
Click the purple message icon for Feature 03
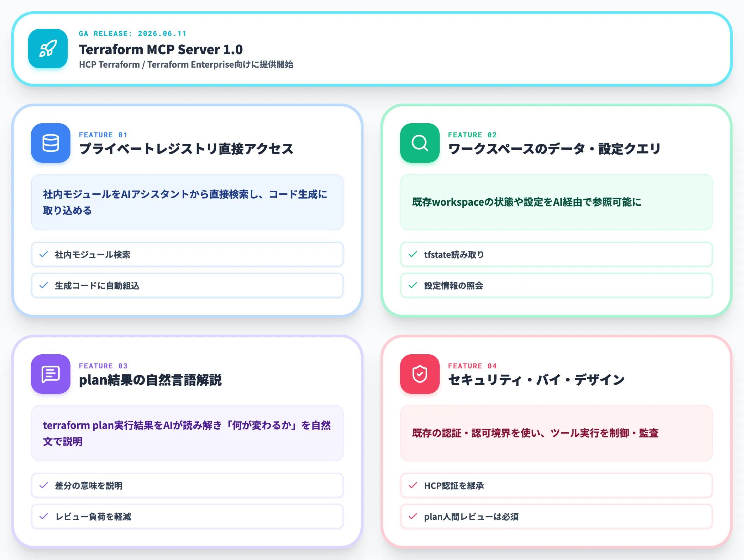pyautogui.click(x=51, y=374)
